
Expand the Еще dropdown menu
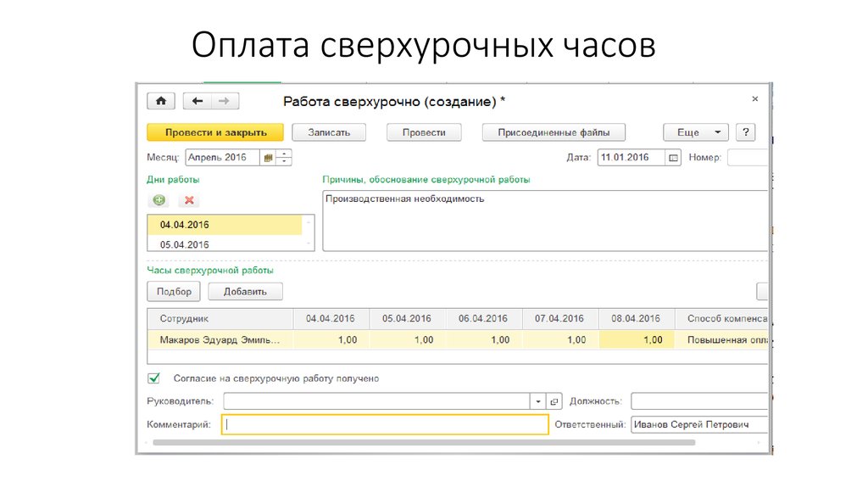point(695,132)
